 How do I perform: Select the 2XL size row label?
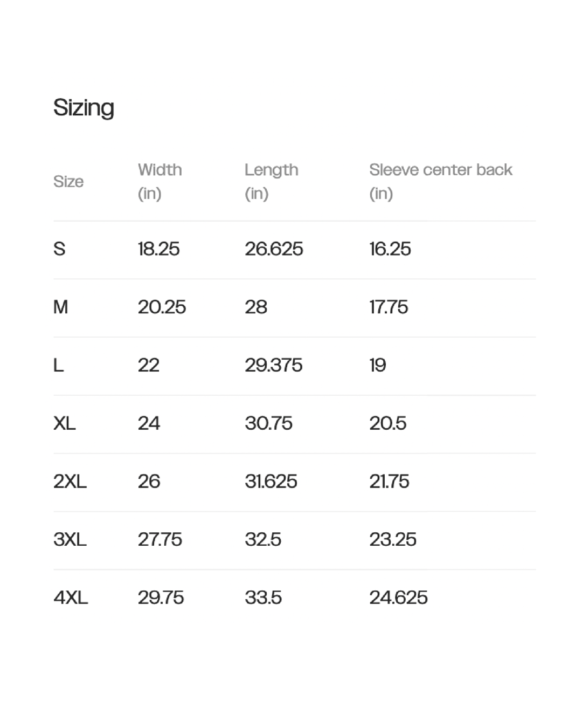point(70,482)
